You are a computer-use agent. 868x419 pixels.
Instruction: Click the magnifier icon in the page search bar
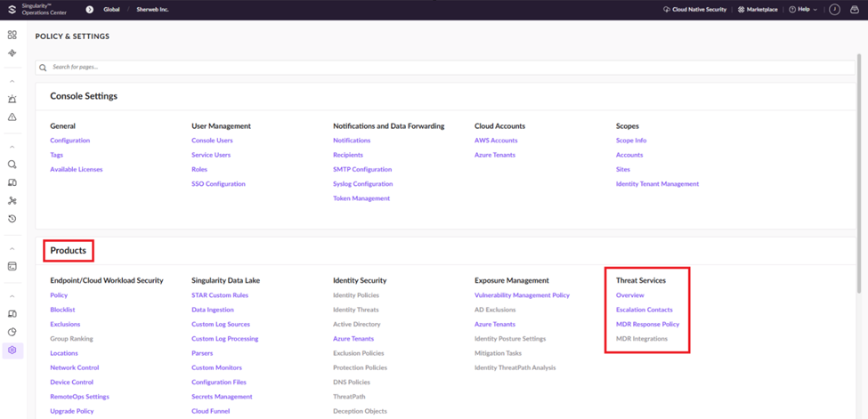[x=44, y=68]
